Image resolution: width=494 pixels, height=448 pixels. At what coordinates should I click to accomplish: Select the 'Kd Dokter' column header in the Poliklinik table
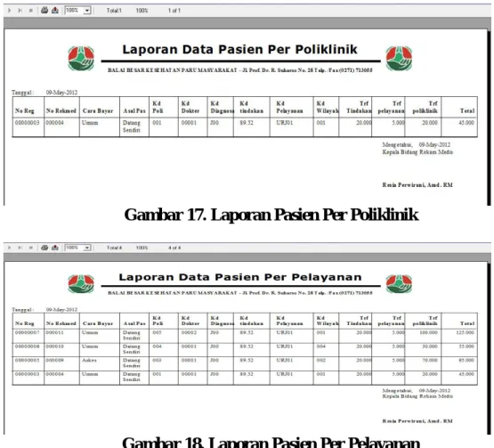[190, 107]
